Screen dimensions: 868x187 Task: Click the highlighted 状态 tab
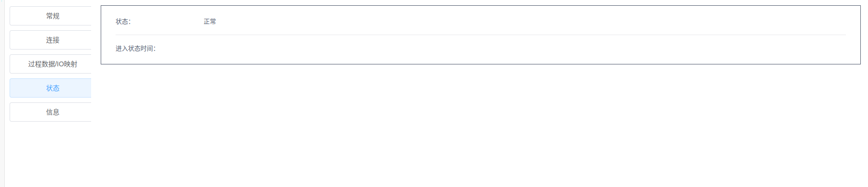coord(50,88)
